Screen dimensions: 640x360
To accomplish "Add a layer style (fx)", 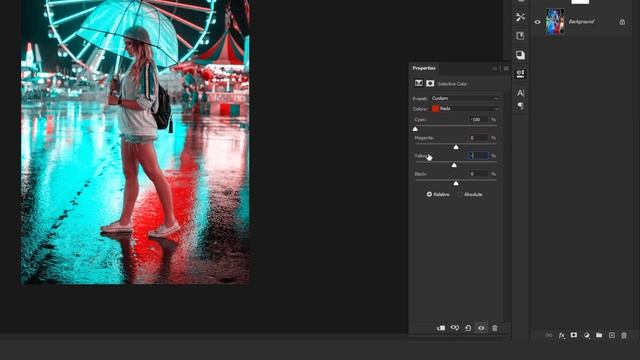I will (x=562, y=336).
